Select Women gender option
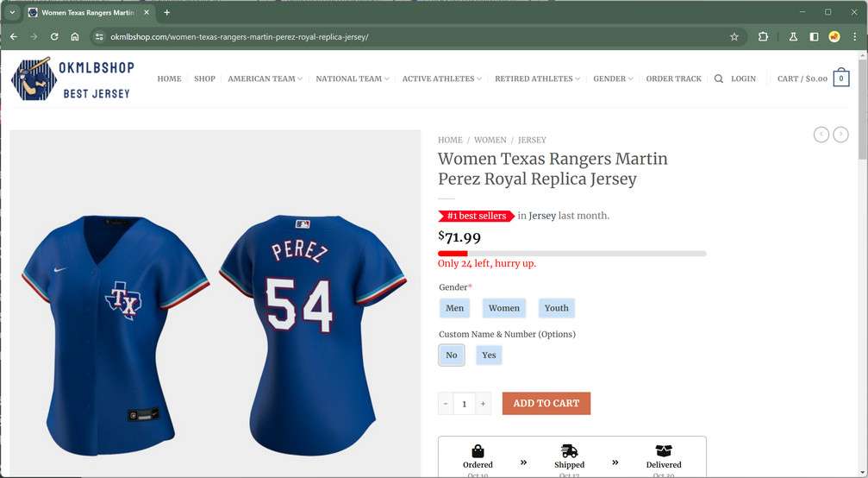This screenshot has height=478, width=868. pos(504,308)
